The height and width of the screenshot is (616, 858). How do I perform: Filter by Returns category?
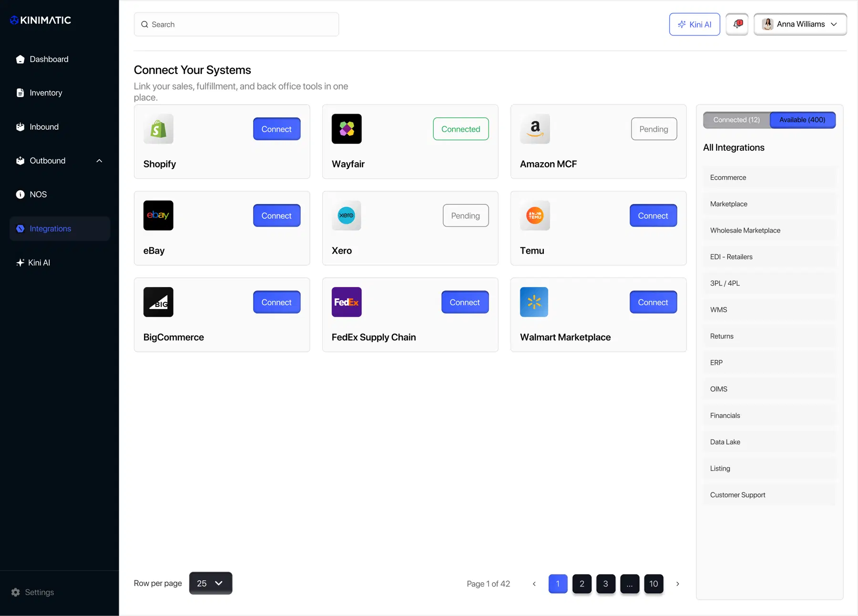point(769,336)
